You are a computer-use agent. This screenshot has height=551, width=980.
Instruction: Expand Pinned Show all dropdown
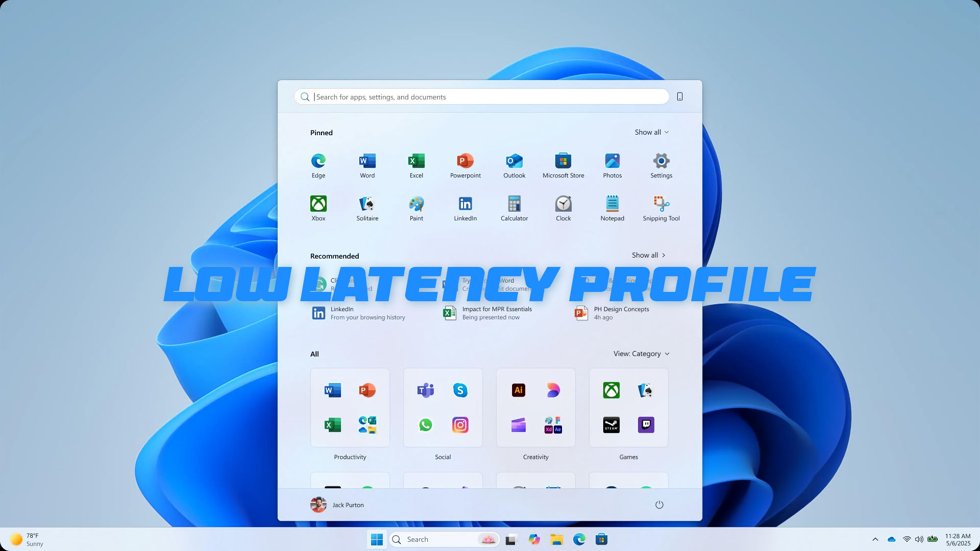click(x=652, y=132)
